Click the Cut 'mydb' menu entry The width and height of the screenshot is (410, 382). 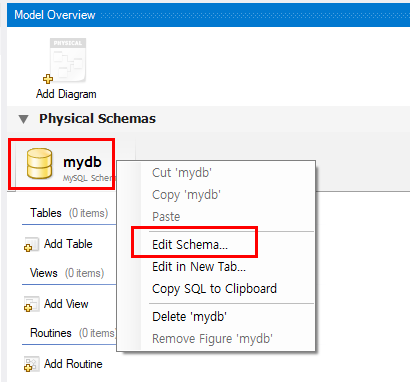[x=182, y=173]
